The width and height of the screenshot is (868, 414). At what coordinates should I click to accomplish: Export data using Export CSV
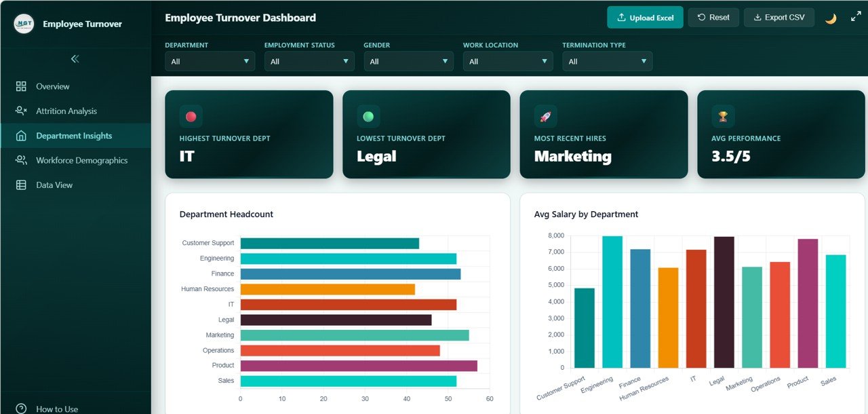coord(778,17)
